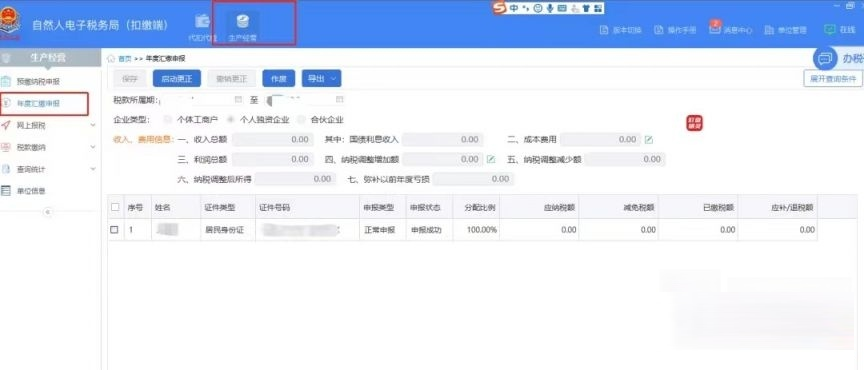864x370 pixels.
Task: Click edit icon next to 纳税调整增加额 field
Action: tap(491, 159)
